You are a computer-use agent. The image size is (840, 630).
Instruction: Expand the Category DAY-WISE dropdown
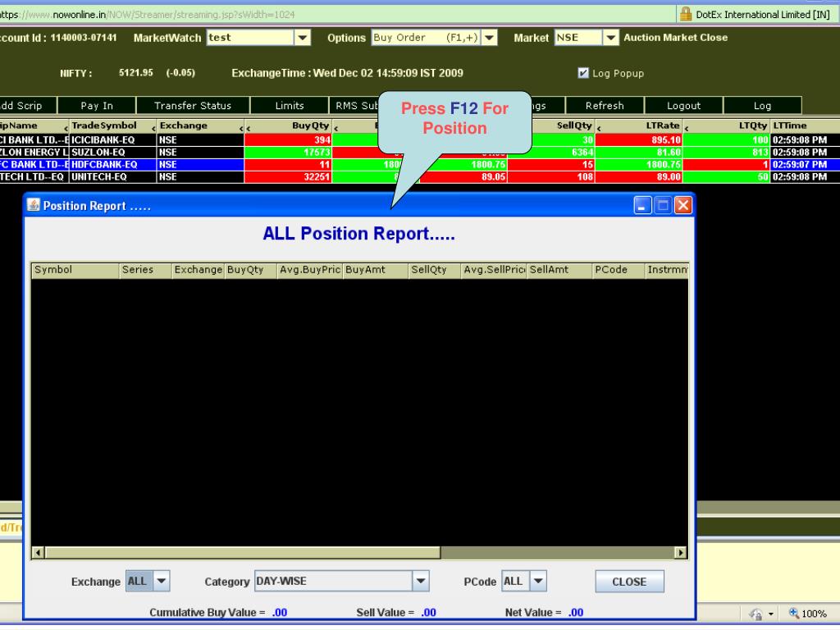pyautogui.click(x=421, y=582)
